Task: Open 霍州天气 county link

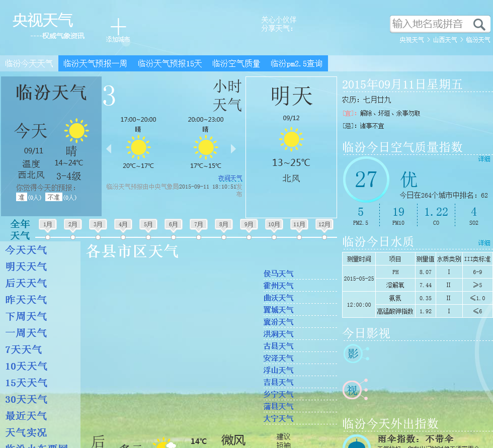Action: tap(279, 286)
